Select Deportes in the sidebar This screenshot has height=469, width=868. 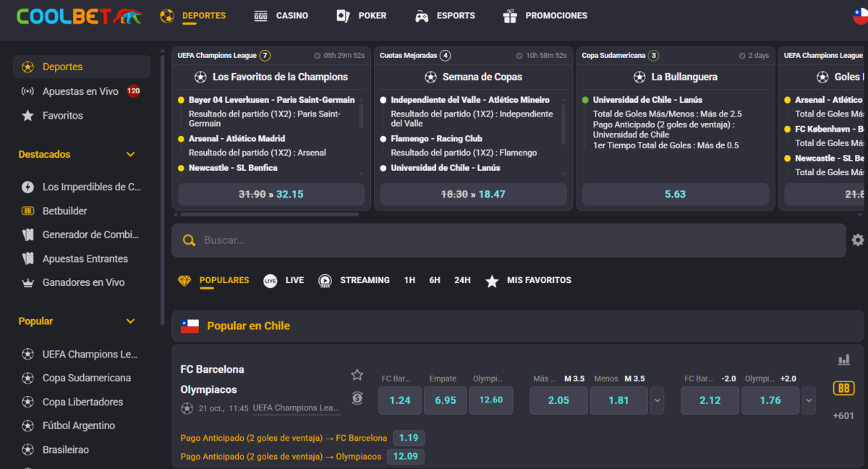pos(82,67)
